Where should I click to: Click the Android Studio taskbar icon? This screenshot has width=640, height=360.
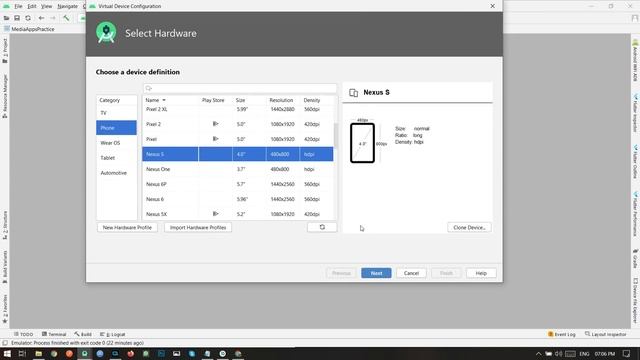click(x=84, y=353)
